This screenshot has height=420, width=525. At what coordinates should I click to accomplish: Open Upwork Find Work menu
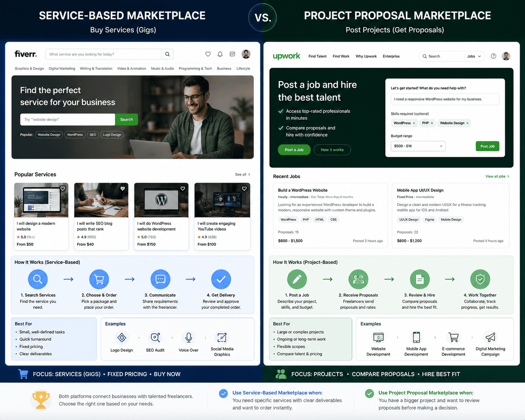(x=341, y=56)
